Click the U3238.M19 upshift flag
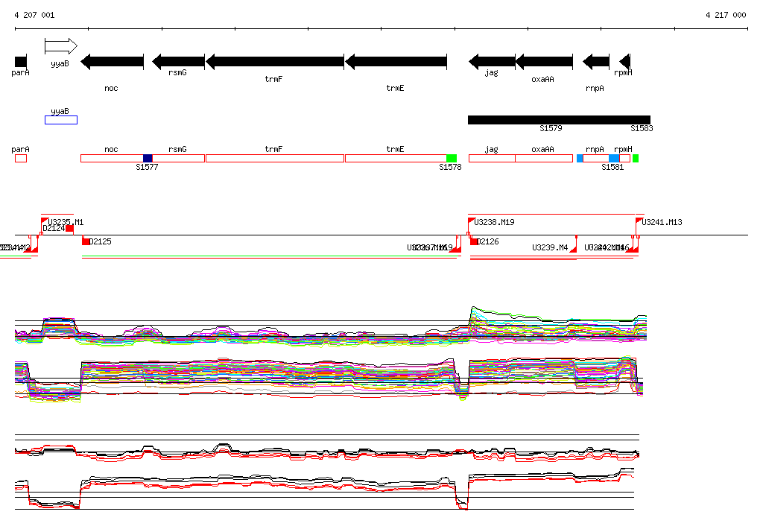Screen dimensions: 763x532 [x=472, y=221]
